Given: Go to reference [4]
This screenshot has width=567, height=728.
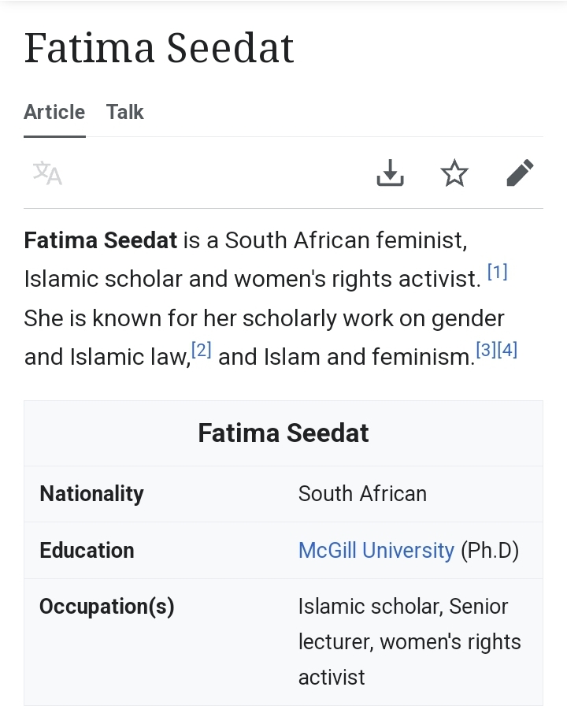Looking at the screenshot, I should 508,351.
